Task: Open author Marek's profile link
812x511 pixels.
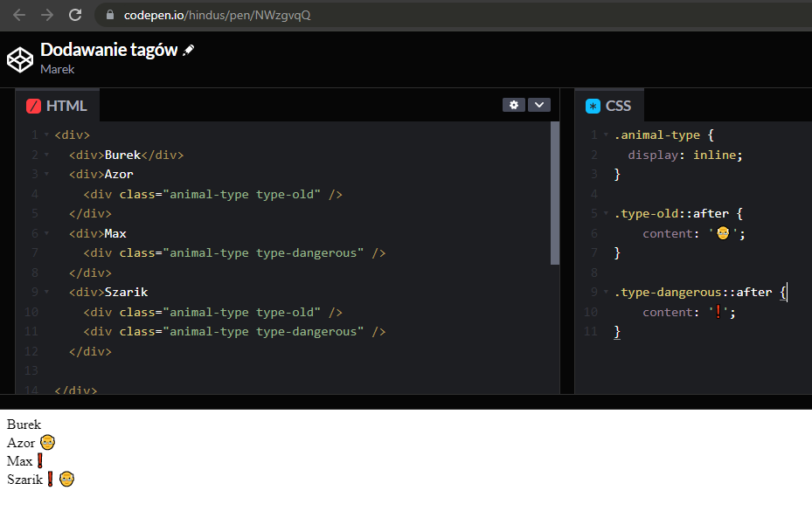Action: (58, 69)
